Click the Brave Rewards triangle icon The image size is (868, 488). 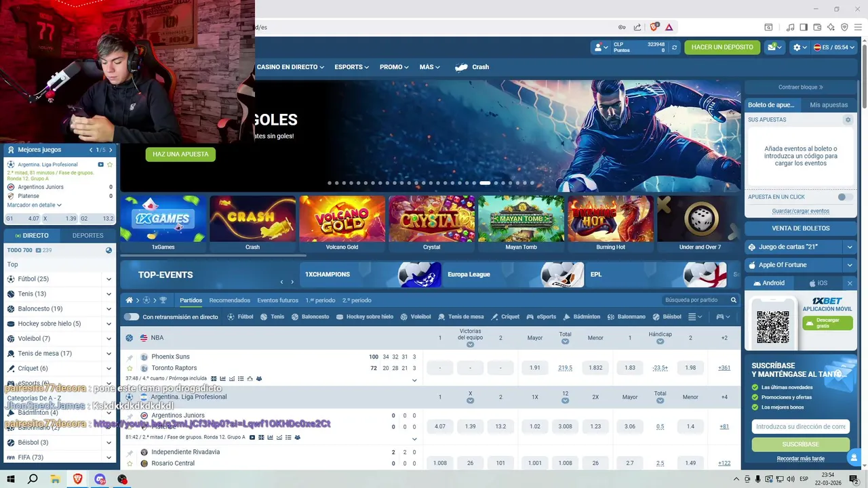coord(669,27)
